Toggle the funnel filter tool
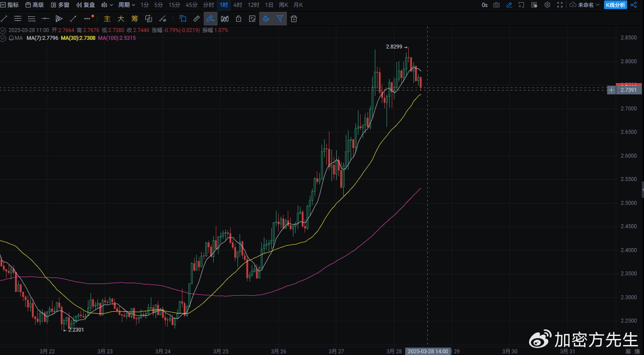 (x=280, y=19)
